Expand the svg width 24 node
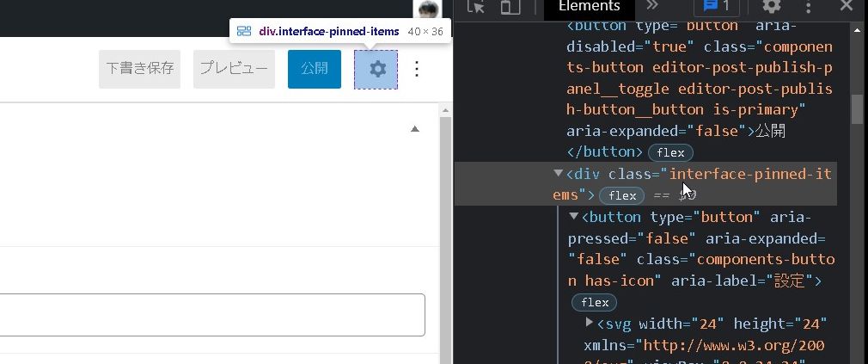The height and width of the screenshot is (364, 868). pyautogui.click(x=590, y=322)
